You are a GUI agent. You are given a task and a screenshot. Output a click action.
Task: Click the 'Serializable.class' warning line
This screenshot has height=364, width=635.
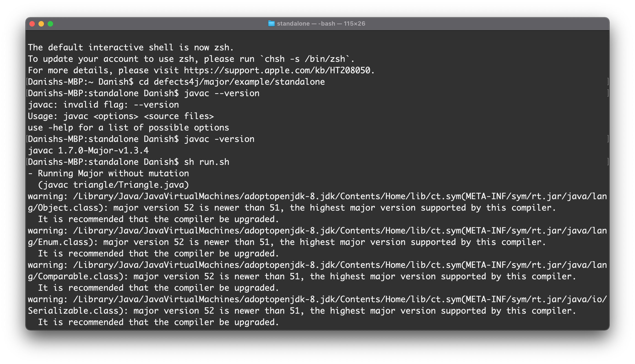302,311
